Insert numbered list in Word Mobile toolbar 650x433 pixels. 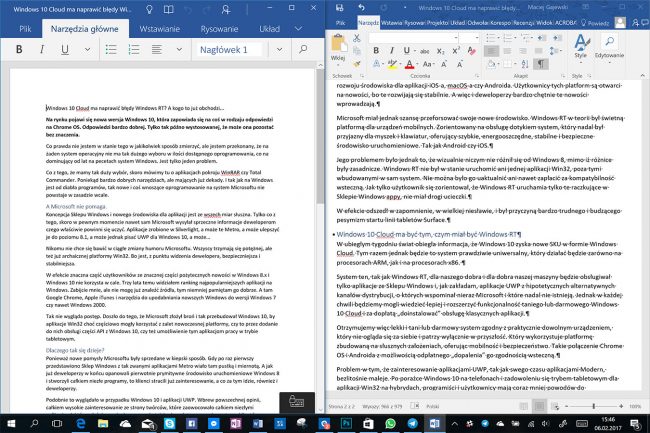pos(134,50)
